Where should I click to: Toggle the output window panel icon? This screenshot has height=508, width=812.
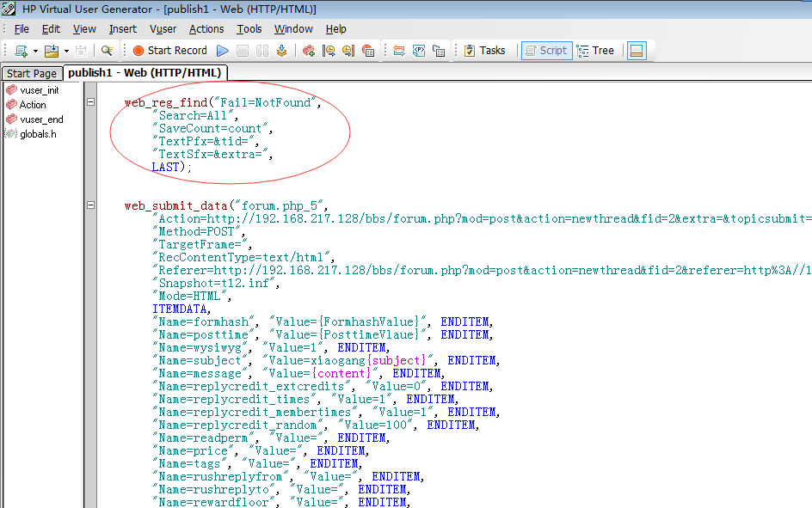pos(637,51)
